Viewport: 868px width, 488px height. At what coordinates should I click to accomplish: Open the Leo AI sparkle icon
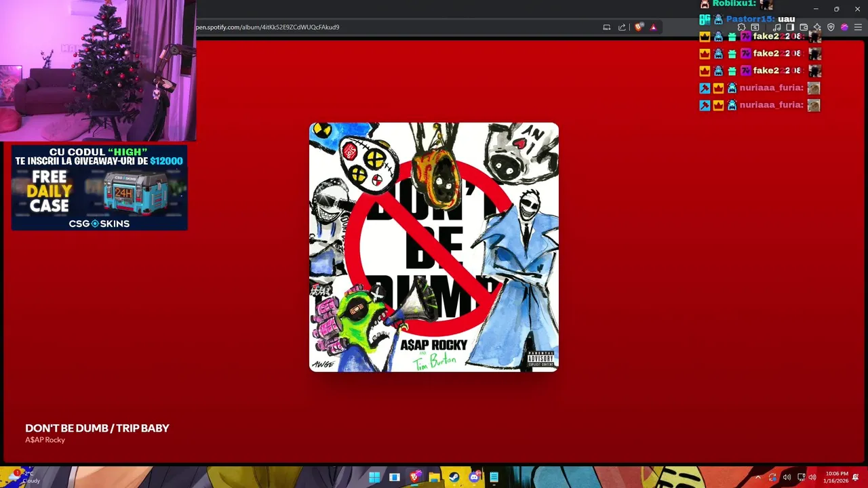click(x=817, y=27)
